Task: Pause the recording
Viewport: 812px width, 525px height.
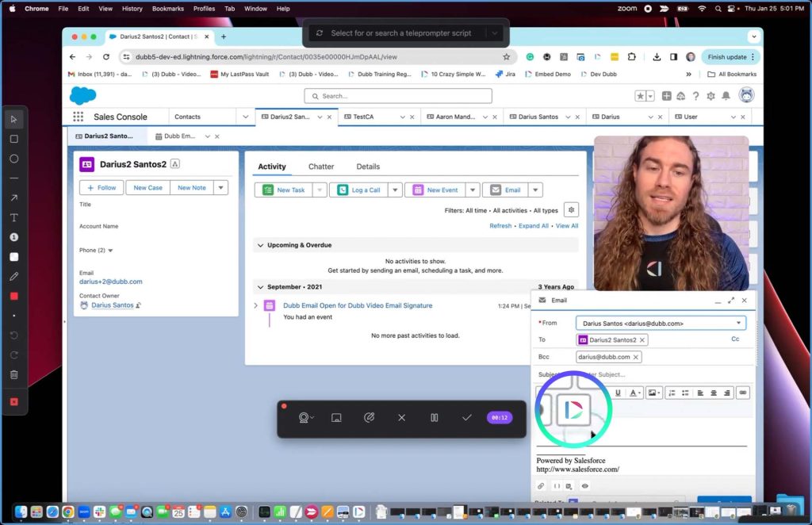Action: tap(434, 417)
